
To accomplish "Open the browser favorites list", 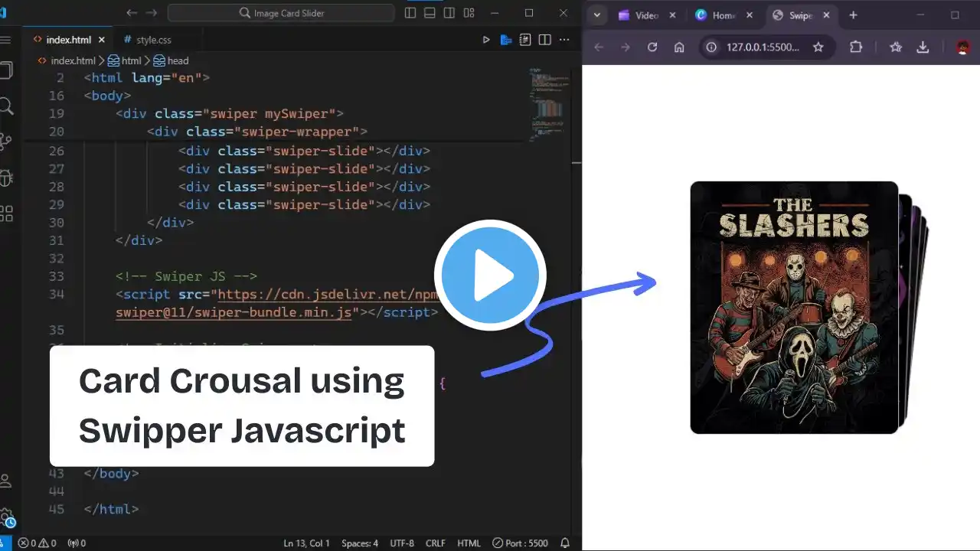I will tap(896, 47).
